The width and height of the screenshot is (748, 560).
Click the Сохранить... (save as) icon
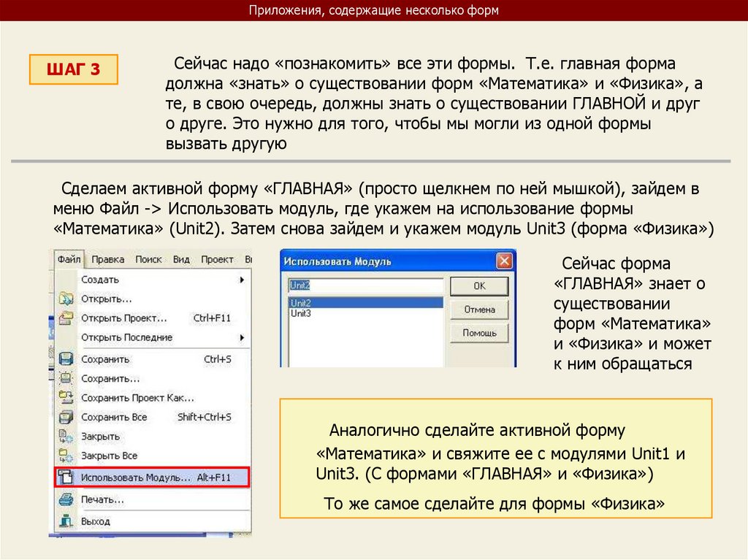click(x=66, y=378)
